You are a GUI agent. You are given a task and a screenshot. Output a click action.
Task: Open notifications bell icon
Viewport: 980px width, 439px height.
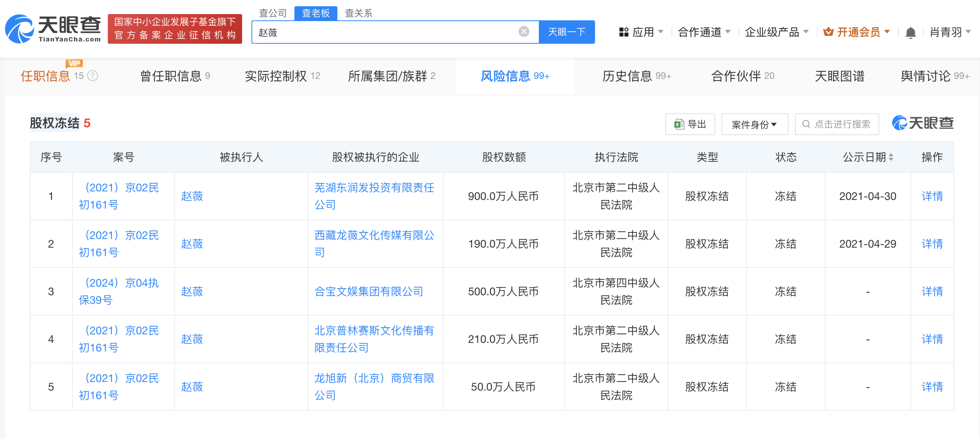tap(910, 32)
